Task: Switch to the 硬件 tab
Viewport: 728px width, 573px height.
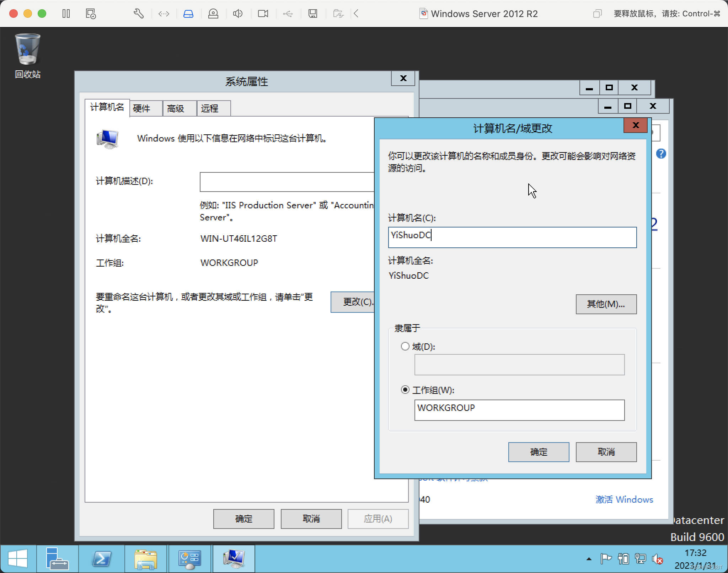Action: 146,108
